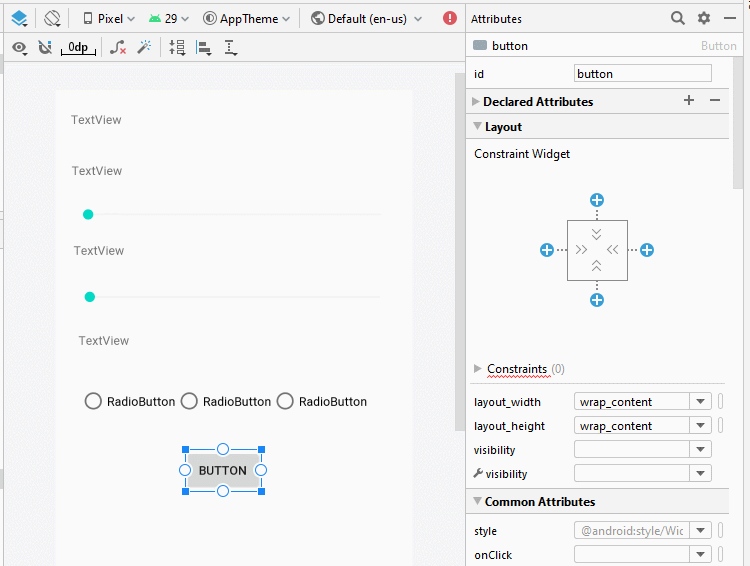This screenshot has height=566, width=750.
Task: Open the onClick attribute dropdown
Action: pos(700,554)
